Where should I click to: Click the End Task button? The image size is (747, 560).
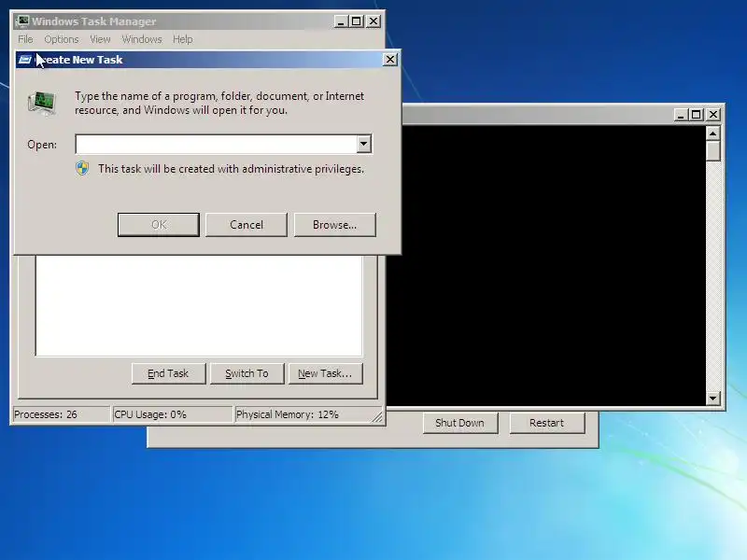(x=168, y=374)
